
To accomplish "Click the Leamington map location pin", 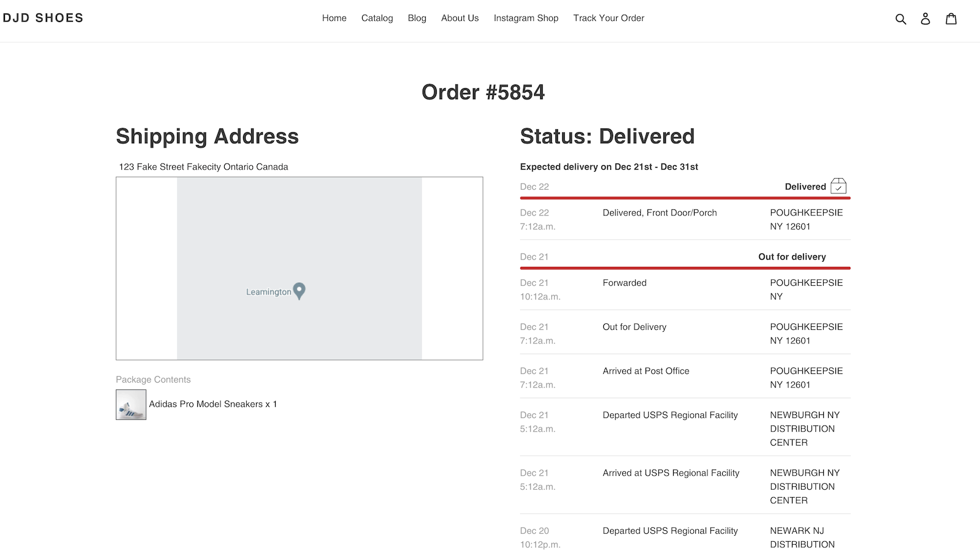I will pyautogui.click(x=299, y=291).
